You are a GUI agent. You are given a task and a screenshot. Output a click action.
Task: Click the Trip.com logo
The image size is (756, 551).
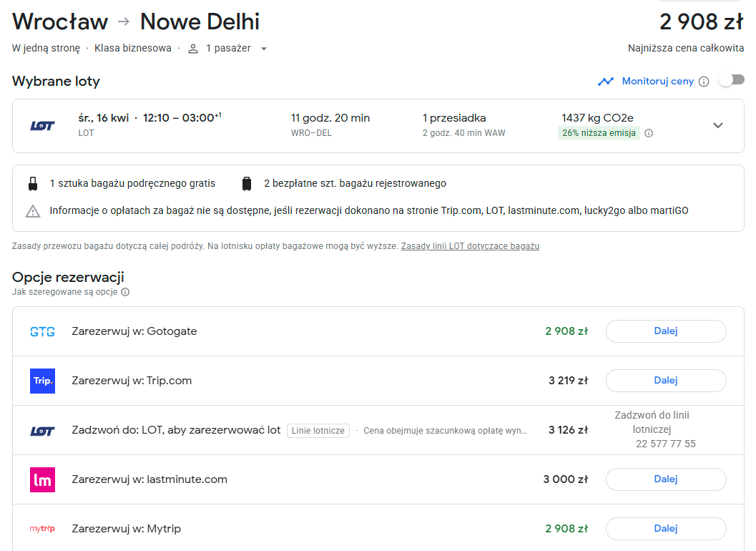[x=42, y=381]
